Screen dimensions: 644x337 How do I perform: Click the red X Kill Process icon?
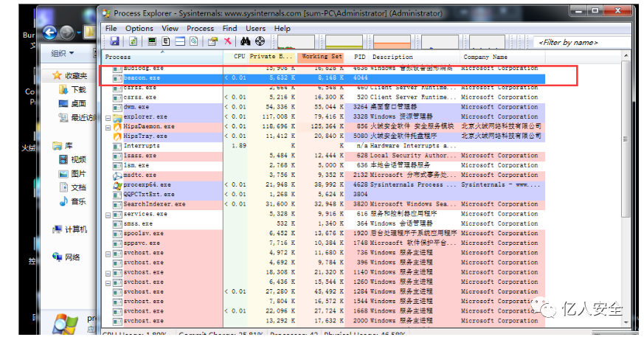[227, 41]
